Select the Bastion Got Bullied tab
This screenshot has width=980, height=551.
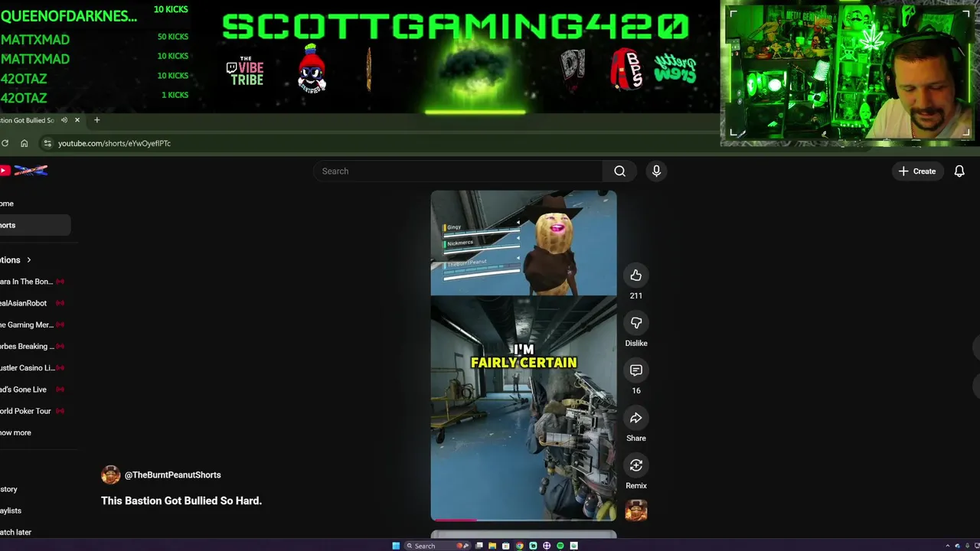(28, 120)
